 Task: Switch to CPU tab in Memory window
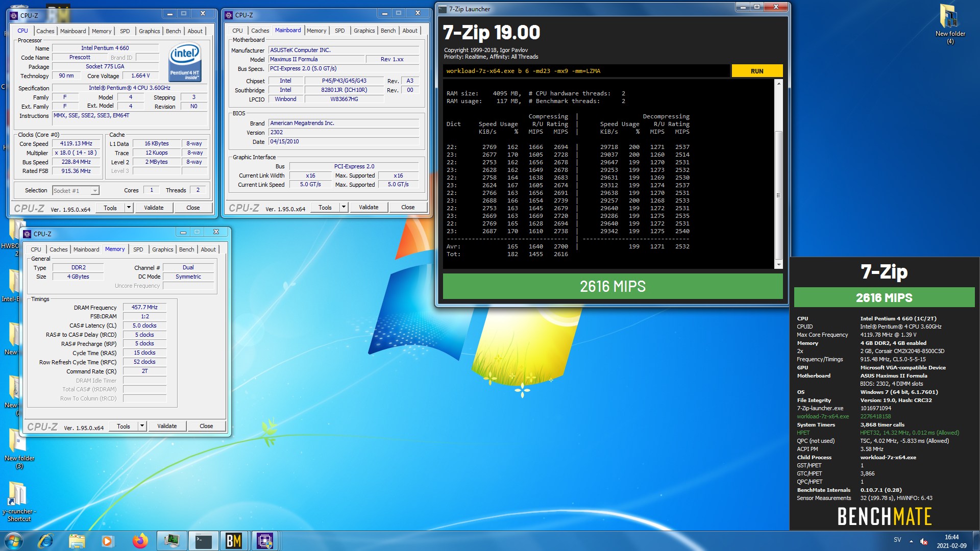point(36,249)
